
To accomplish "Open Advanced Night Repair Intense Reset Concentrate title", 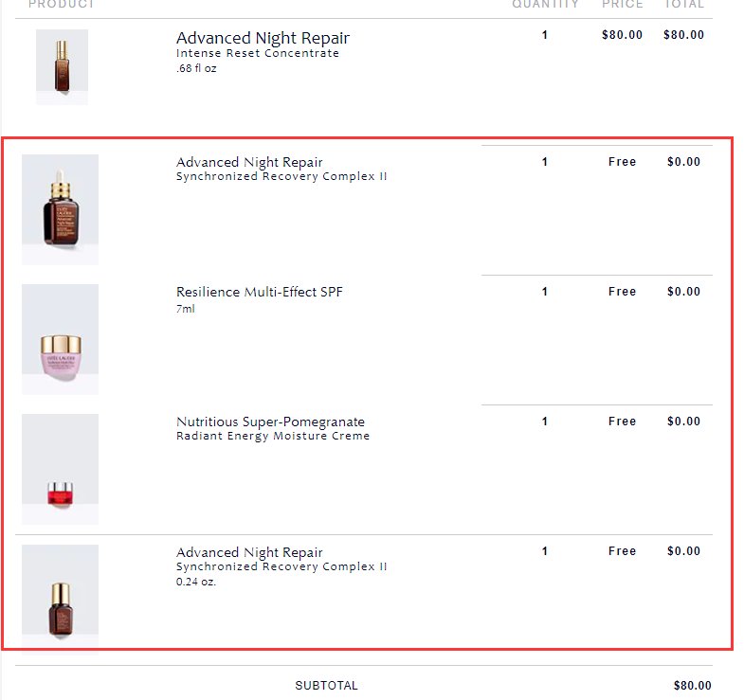I will pos(263,38).
